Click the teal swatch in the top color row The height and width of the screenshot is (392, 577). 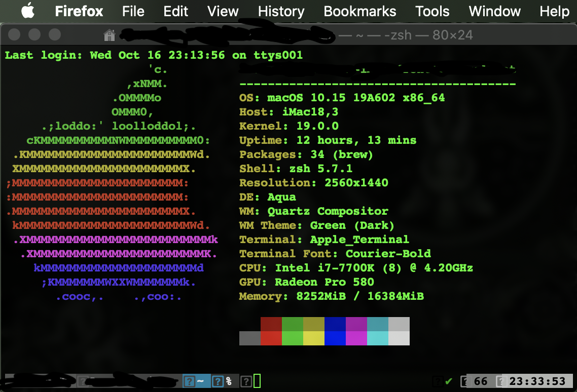tap(378, 324)
